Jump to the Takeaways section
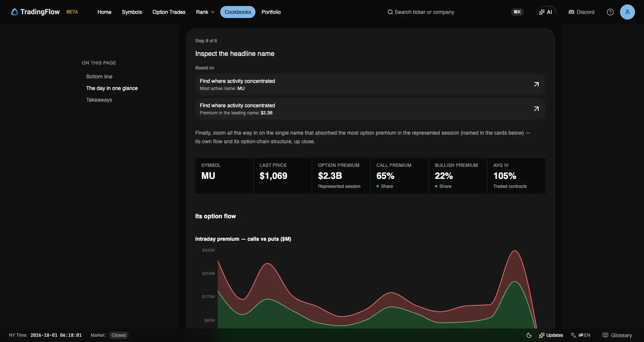Viewport: 644px width, 342px height. coord(99,100)
